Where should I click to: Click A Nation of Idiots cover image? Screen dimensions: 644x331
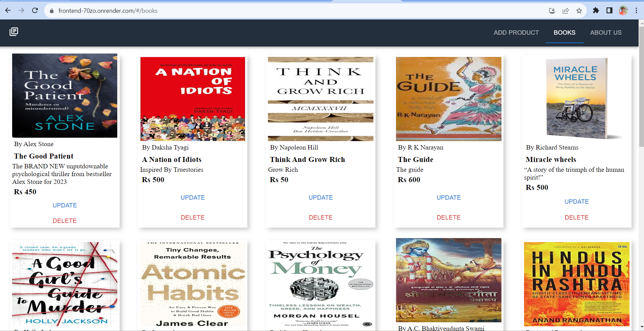coord(193,99)
